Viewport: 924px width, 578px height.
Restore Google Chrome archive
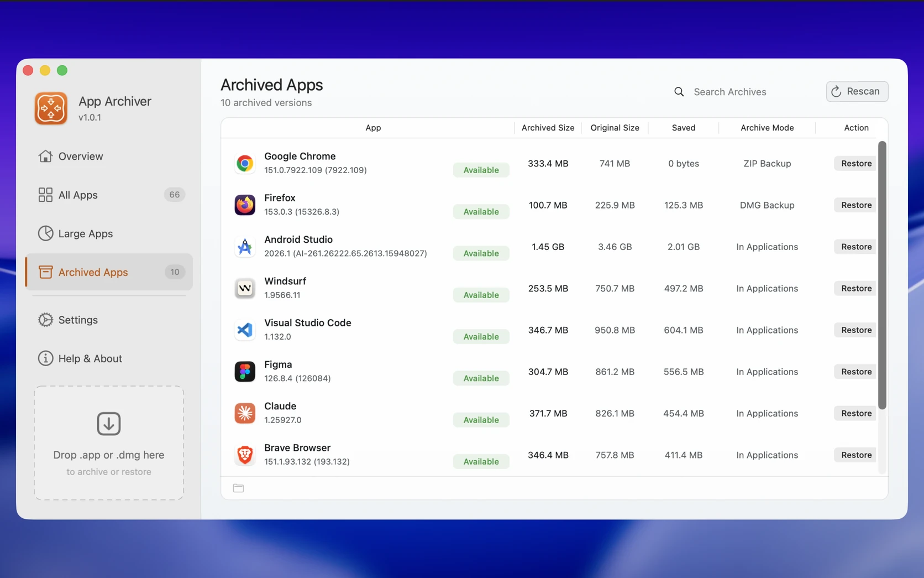click(x=856, y=163)
